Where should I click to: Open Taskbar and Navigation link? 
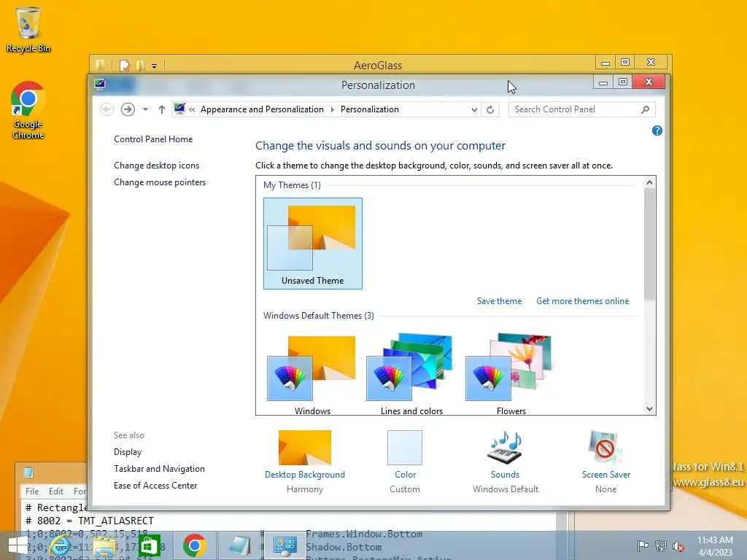159,469
